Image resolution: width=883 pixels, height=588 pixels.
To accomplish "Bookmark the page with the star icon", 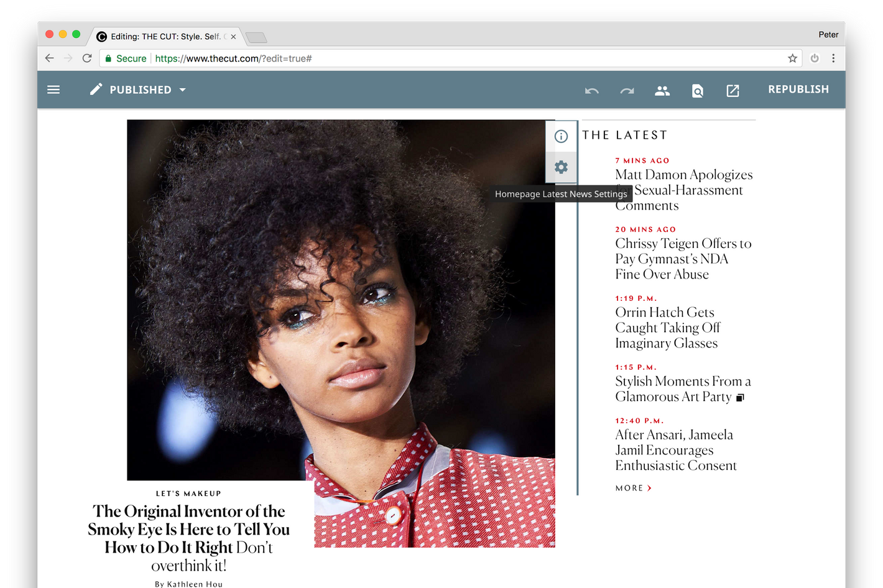I will (x=792, y=58).
